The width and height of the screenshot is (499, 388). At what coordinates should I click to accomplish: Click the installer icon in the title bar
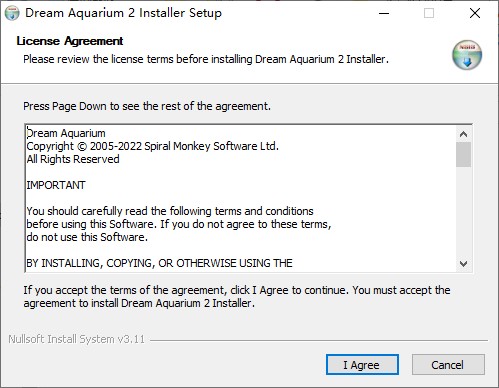point(12,13)
